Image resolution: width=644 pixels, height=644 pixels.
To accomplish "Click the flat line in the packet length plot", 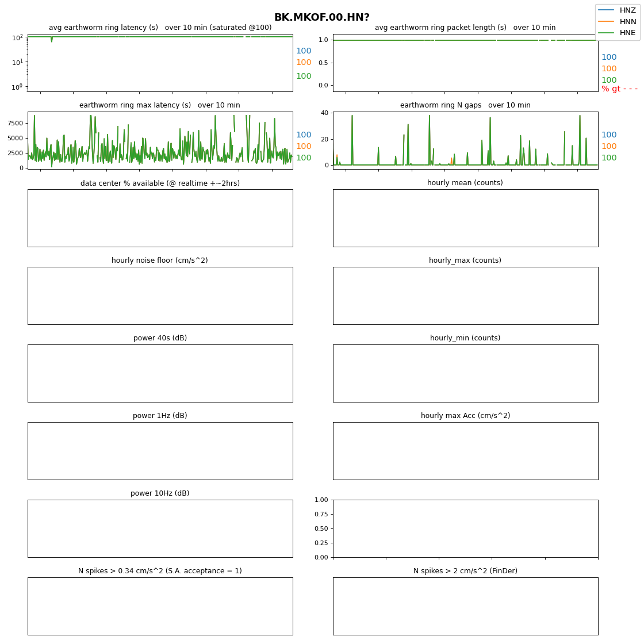I will [x=465, y=40].
